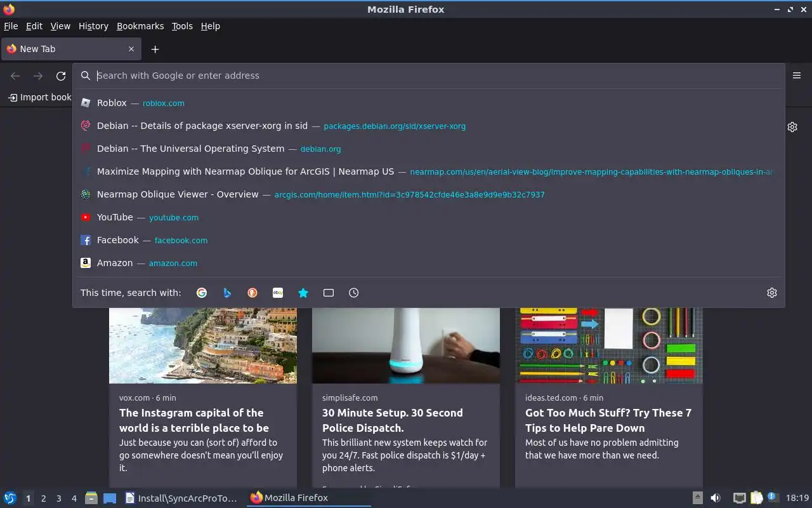Click the YouTube favicon in suggestions

[x=86, y=217]
